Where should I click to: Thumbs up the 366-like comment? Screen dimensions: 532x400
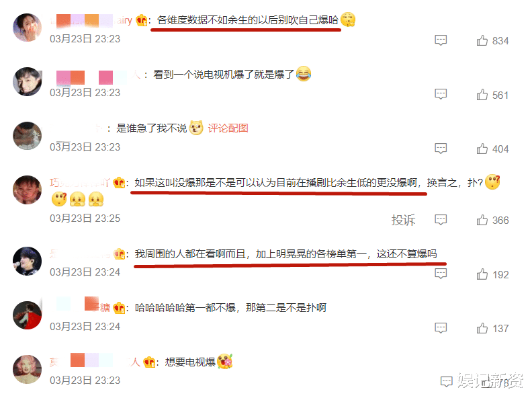tap(482, 220)
